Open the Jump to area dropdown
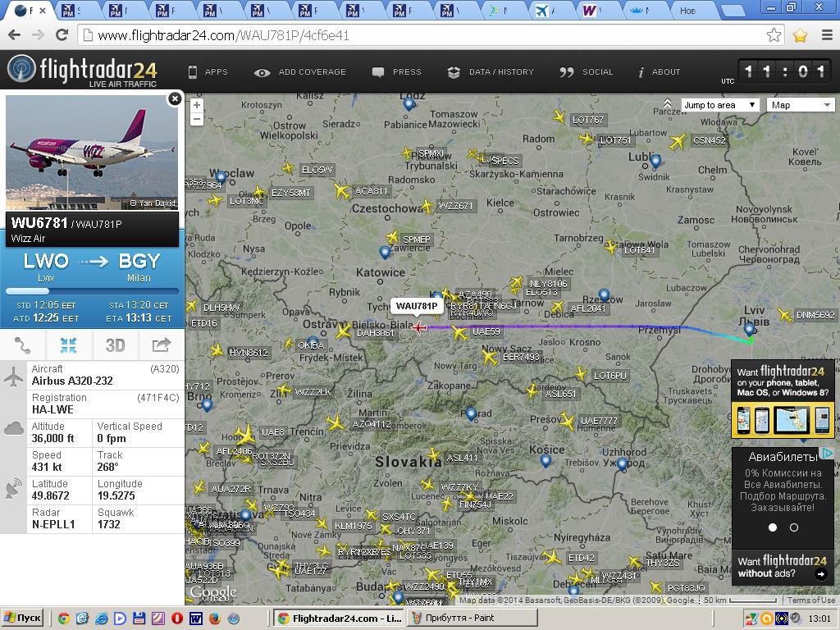 click(x=719, y=105)
